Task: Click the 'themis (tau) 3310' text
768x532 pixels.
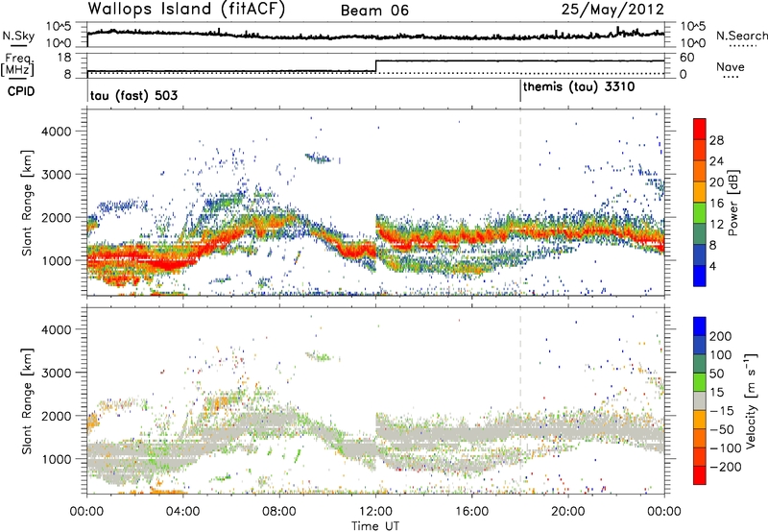Action: [x=579, y=87]
